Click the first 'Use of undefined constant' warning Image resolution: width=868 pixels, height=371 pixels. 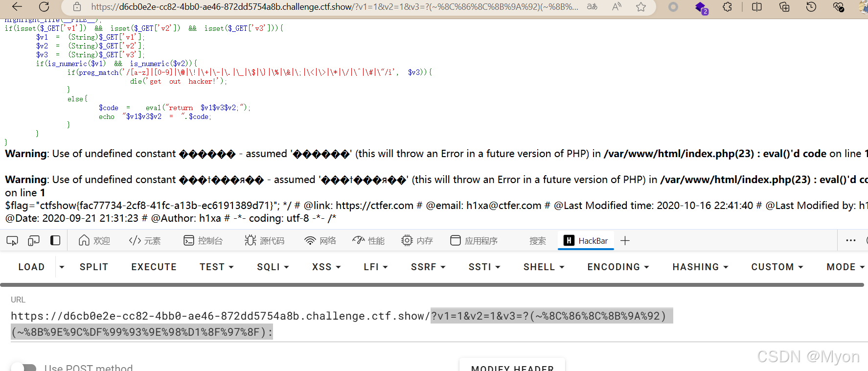coord(436,154)
